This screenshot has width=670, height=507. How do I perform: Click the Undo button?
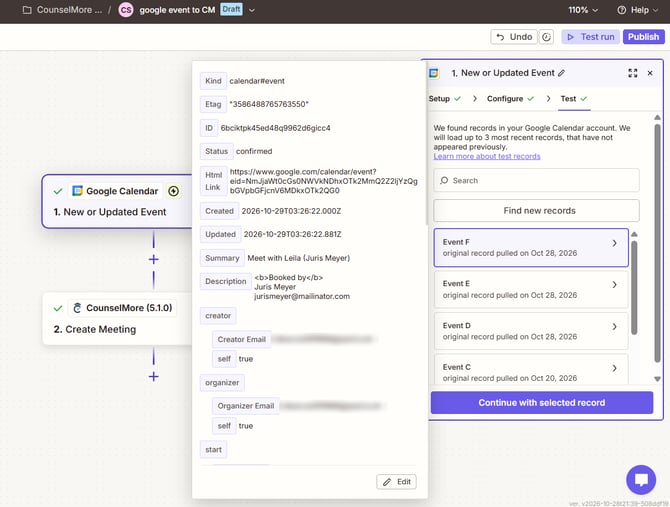[514, 37]
